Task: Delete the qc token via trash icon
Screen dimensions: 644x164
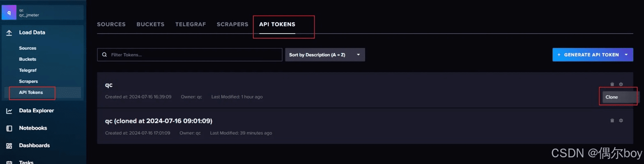Action: click(612, 84)
